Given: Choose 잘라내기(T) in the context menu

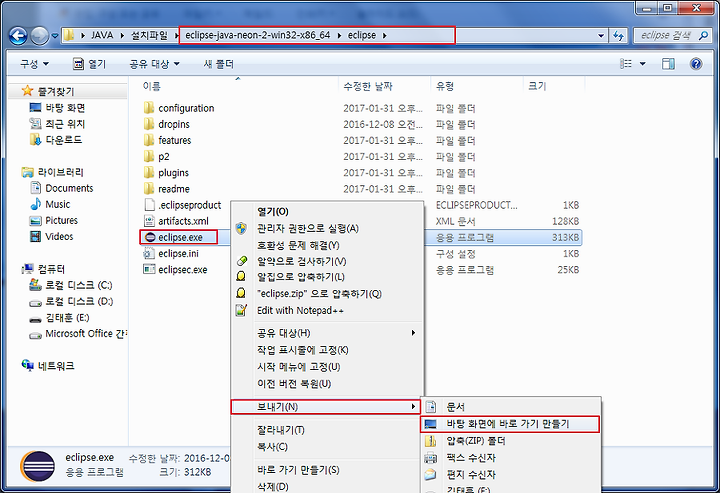Looking at the screenshot, I should tap(281, 430).
